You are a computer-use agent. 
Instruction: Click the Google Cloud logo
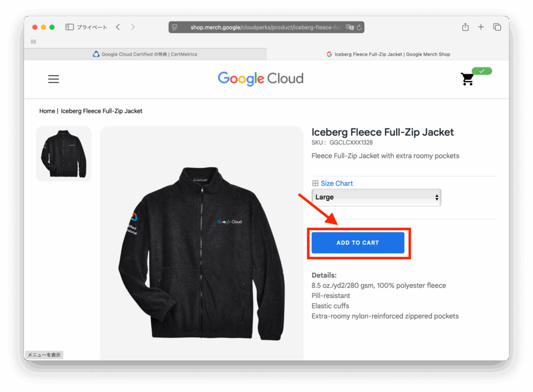260,79
